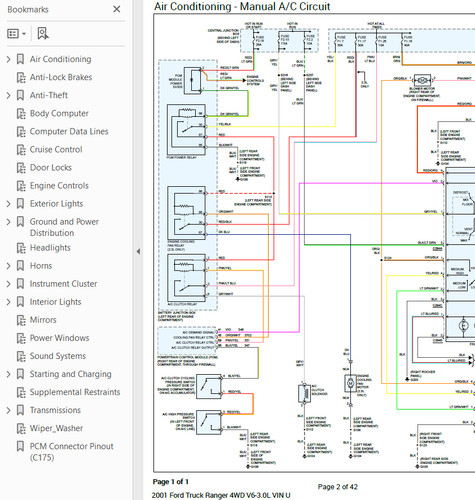Image resolution: width=475 pixels, height=500 pixels.
Task: Click the Bookmarks panel title
Action: click(x=28, y=10)
